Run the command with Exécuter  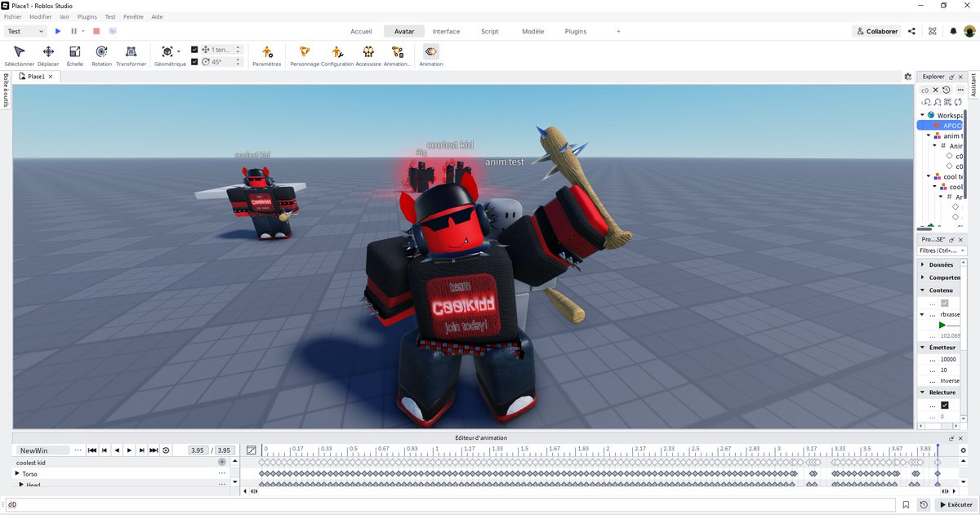pyautogui.click(x=955, y=505)
